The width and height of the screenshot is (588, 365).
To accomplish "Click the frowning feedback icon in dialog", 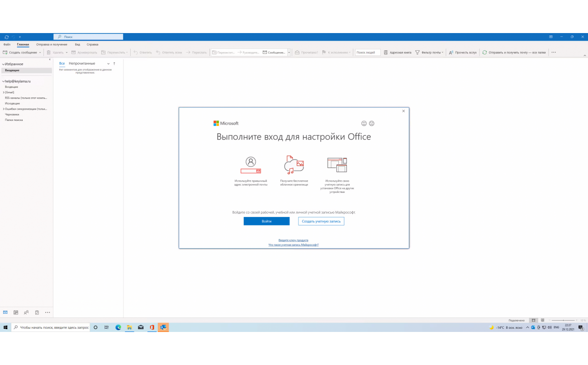I will point(372,123).
